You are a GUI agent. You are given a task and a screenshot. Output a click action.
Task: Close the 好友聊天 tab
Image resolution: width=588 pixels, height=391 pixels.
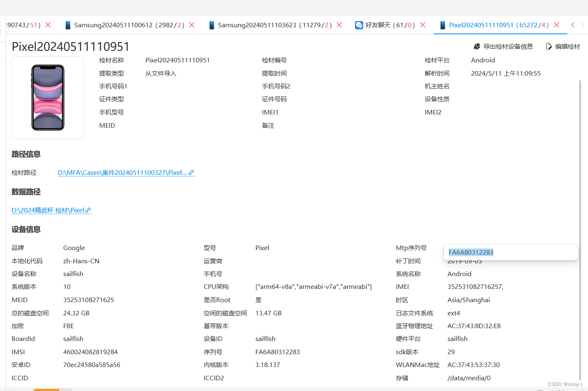[423, 25]
